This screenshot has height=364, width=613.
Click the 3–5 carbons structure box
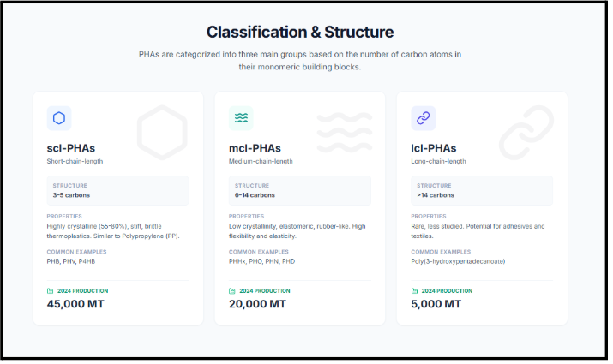(117, 190)
